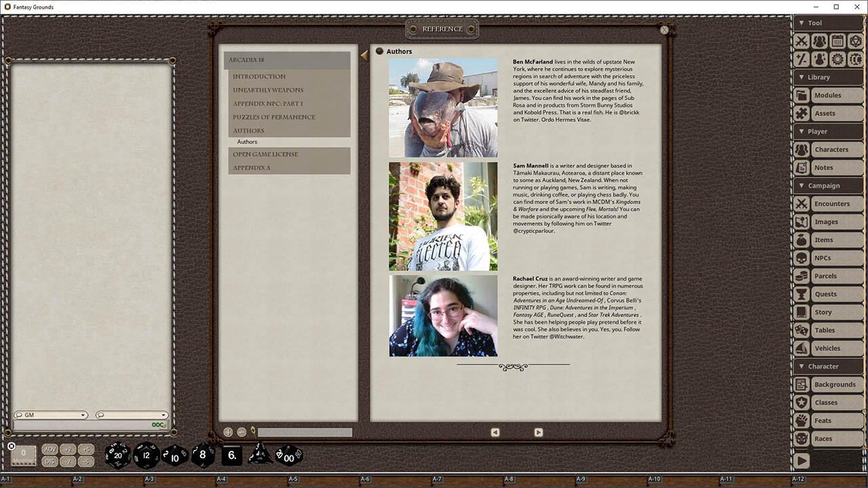Image resolution: width=868 pixels, height=488 pixels.
Task: Open the Modifiers plus/minus tool
Action: pyautogui.click(x=801, y=59)
